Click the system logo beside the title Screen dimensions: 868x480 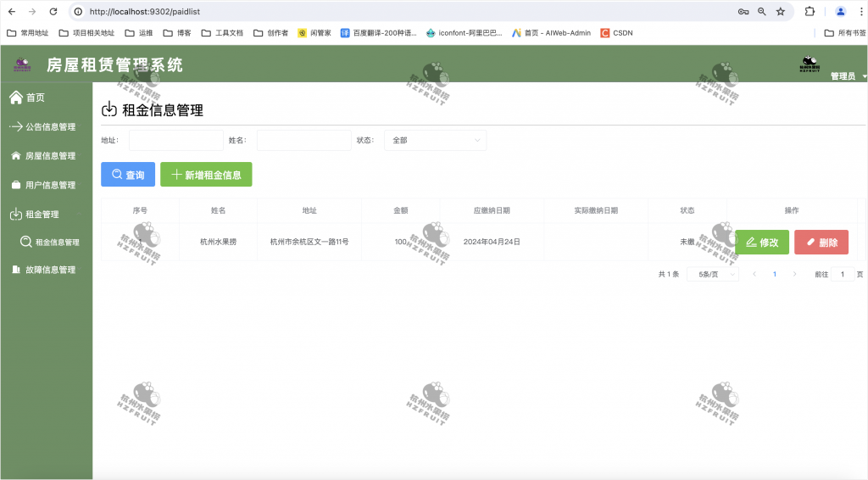(22, 64)
